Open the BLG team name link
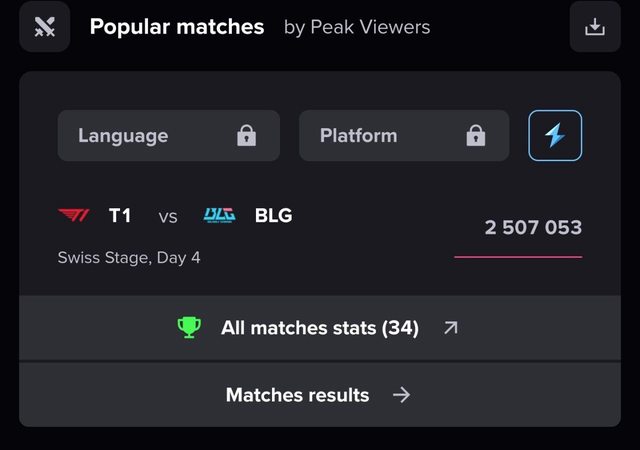This screenshot has width=640, height=450. coord(273,215)
